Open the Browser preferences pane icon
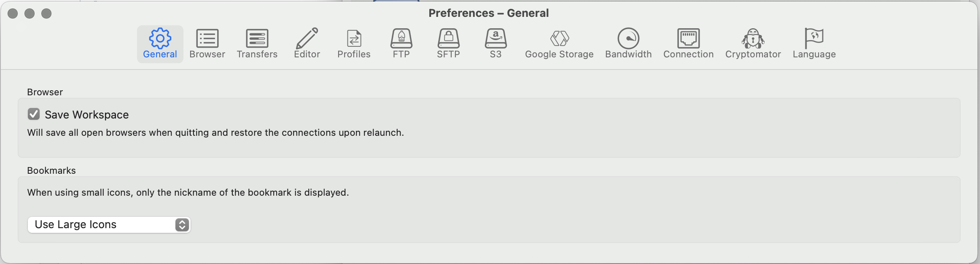Viewport: 980px width, 264px height. tap(207, 39)
